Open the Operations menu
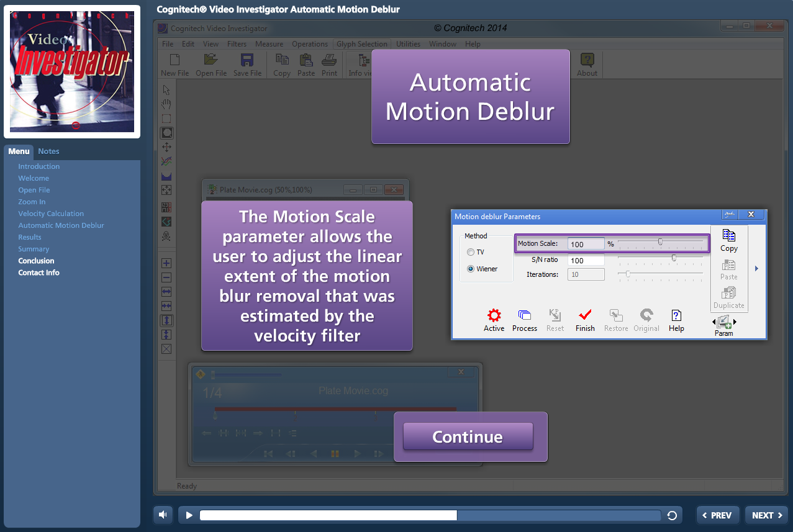The height and width of the screenshot is (532, 793). click(310, 44)
